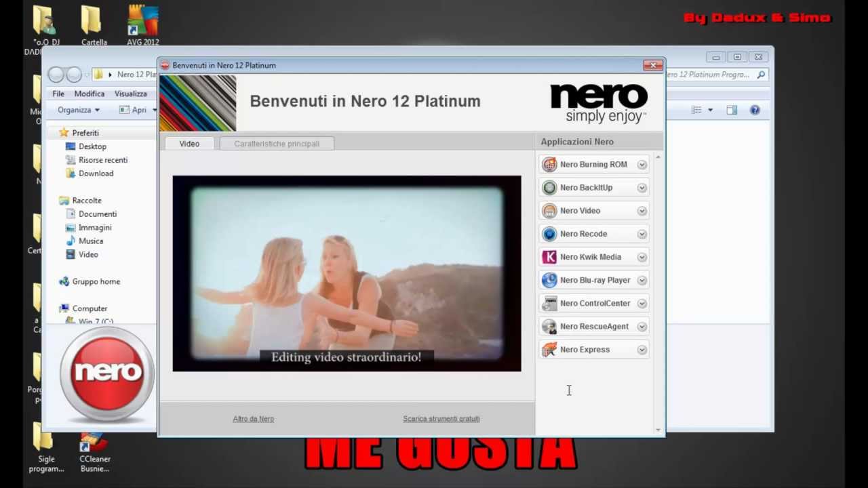Open Cartella desktop folder
Viewport: 868px width, 488px height.
94,26
